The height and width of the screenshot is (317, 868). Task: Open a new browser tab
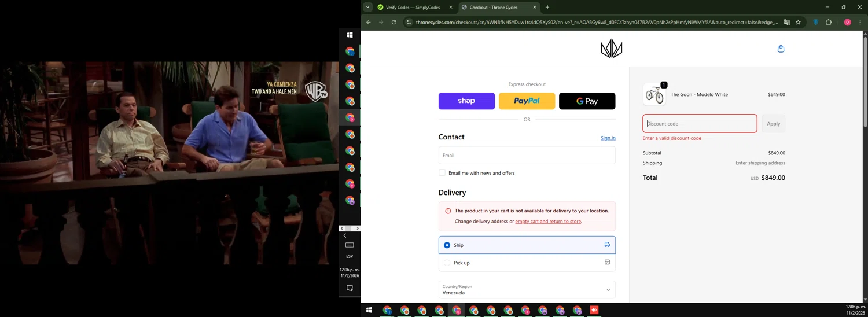click(547, 7)
